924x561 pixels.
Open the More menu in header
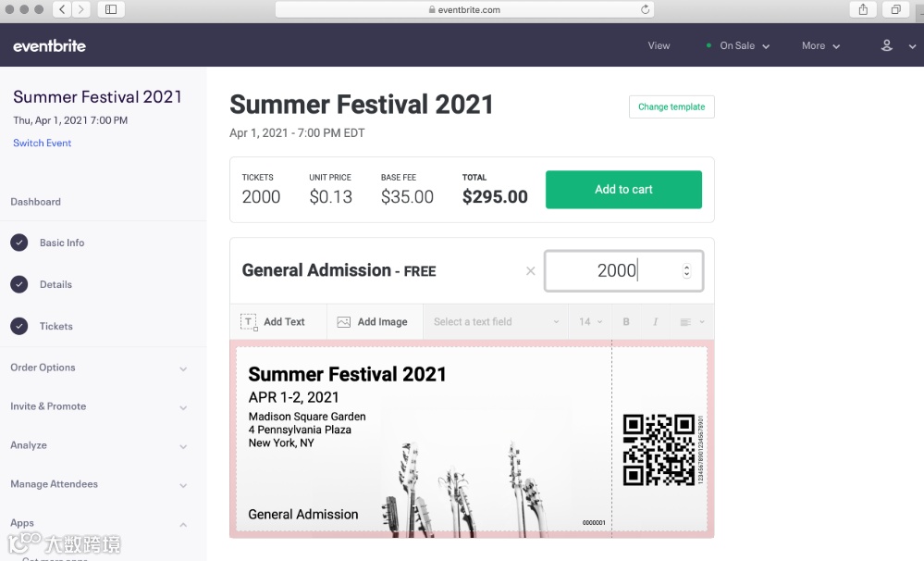[820, 45]
